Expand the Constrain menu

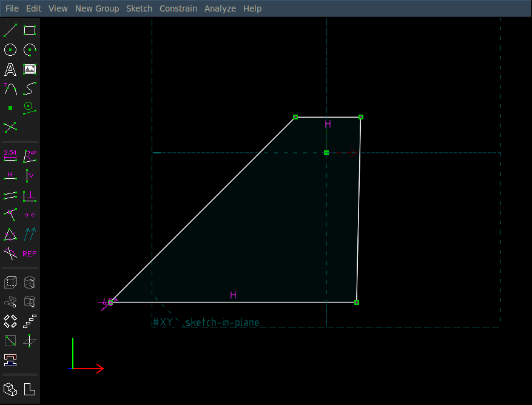178,8
